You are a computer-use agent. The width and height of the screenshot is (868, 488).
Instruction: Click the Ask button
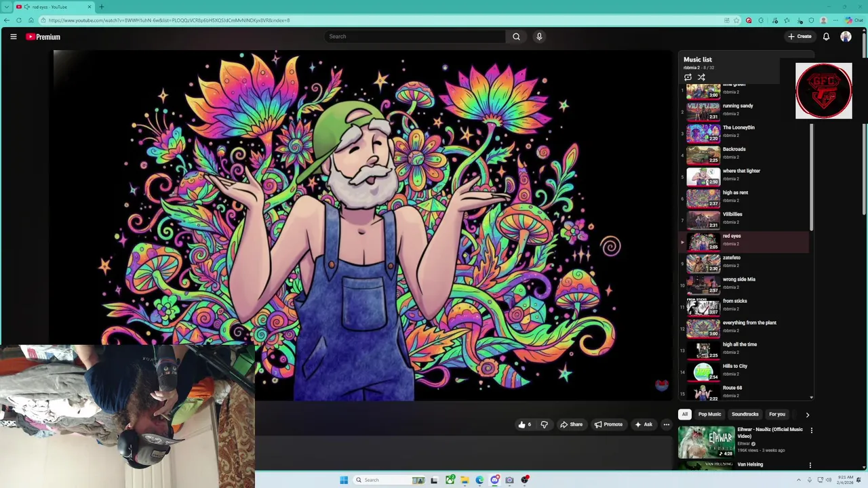click(643, 424)
